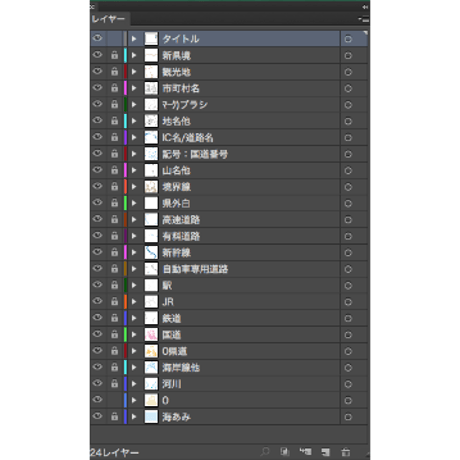Hide the タイトル layer via eye icon
This screenshot has height=460, width=460.
[x=97, y=38]
